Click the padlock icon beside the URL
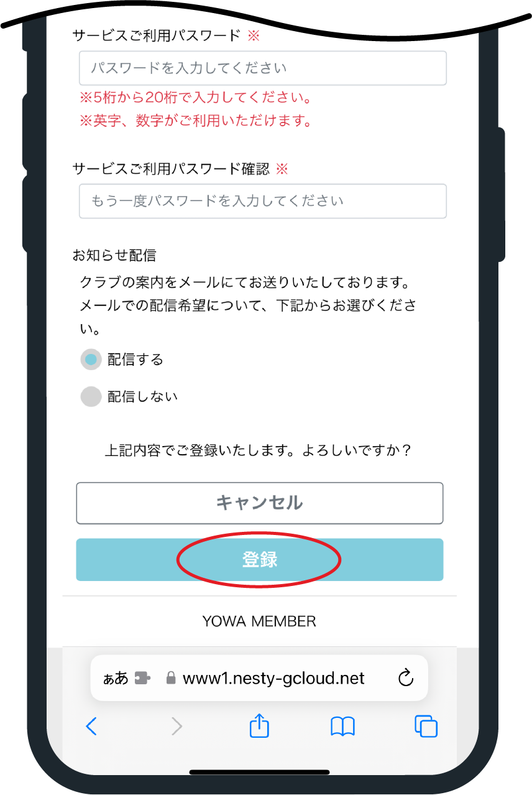 coord(171,678)
